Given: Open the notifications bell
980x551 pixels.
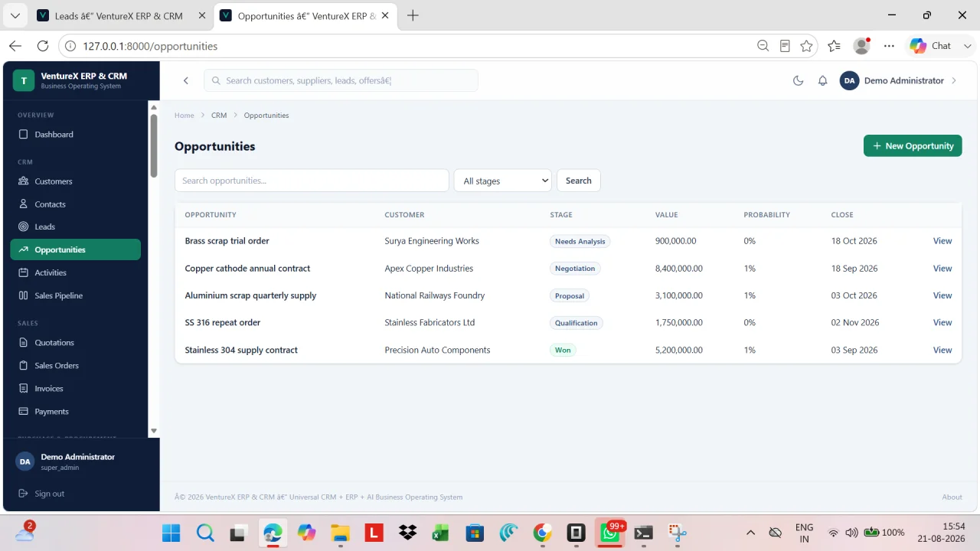Looking at the screenshot, I should click(822, 80).
